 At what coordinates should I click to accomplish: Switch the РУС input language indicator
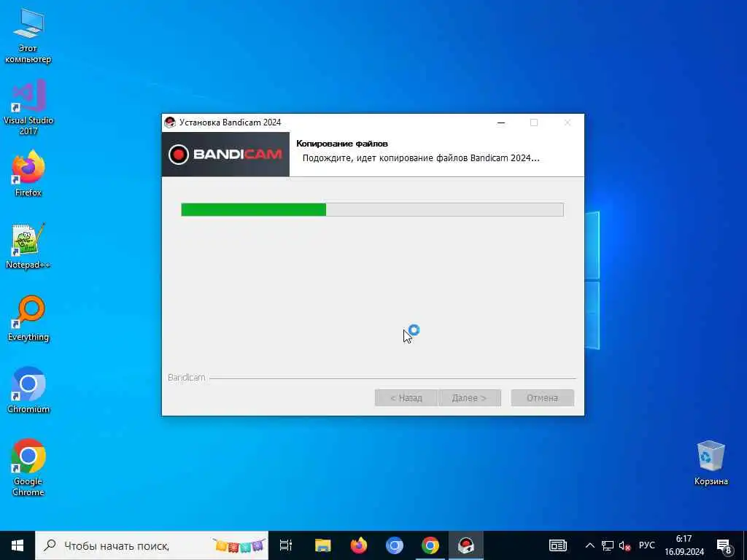coord(646,545)
